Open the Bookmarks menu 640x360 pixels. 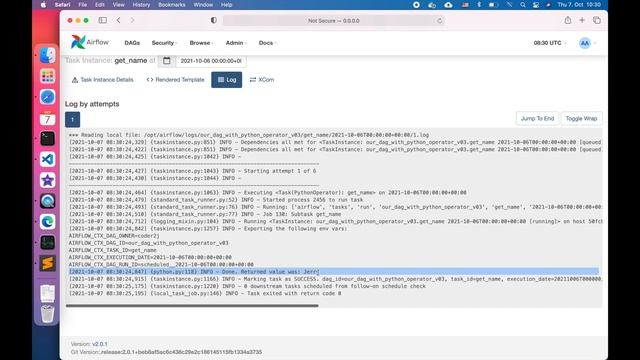[172, 5]
